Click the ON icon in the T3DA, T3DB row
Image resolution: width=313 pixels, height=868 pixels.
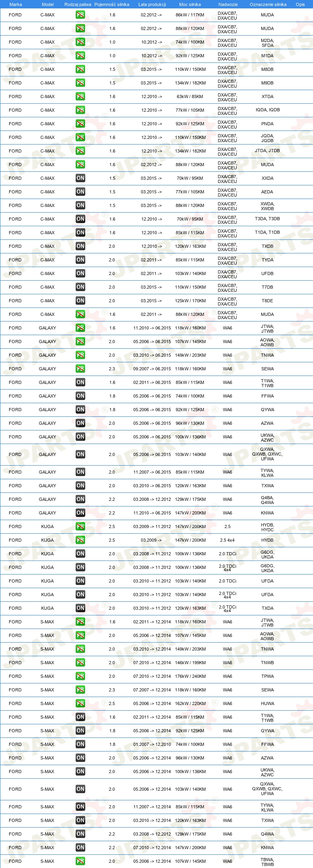(x=80, y=219)
